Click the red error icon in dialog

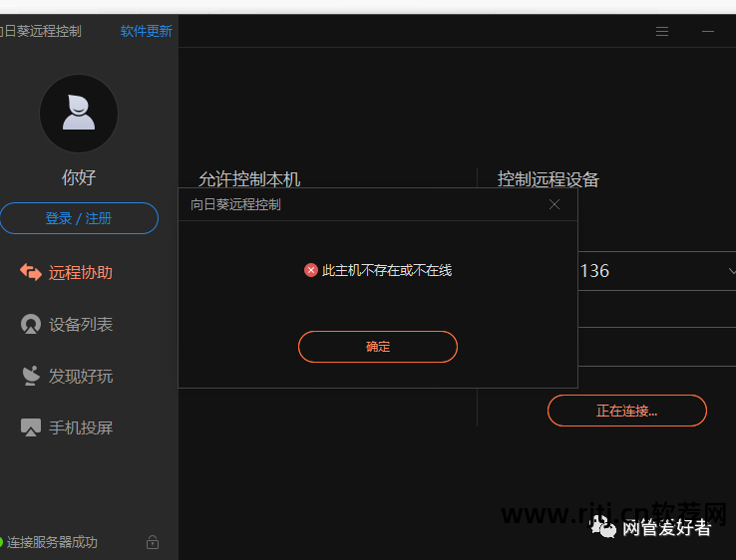311,270
